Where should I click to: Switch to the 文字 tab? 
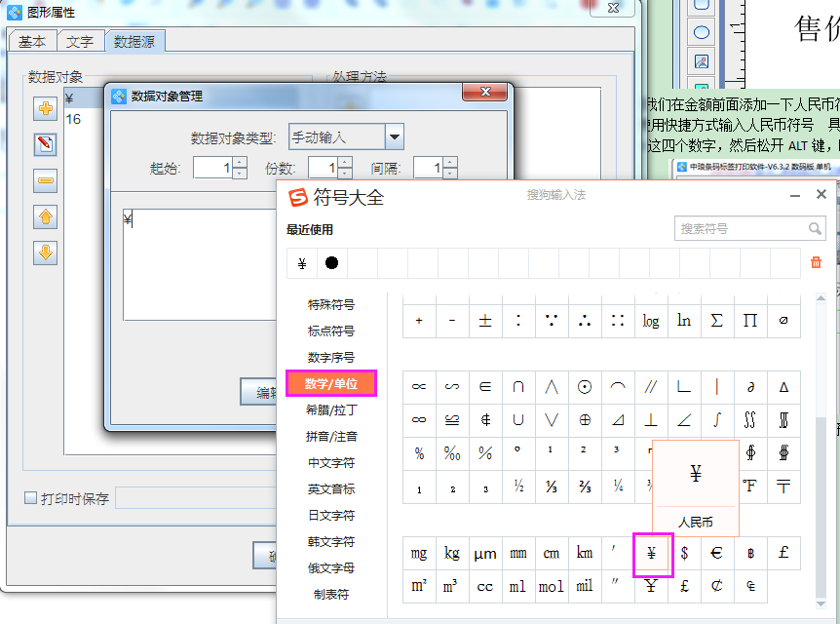pos(81,41)
